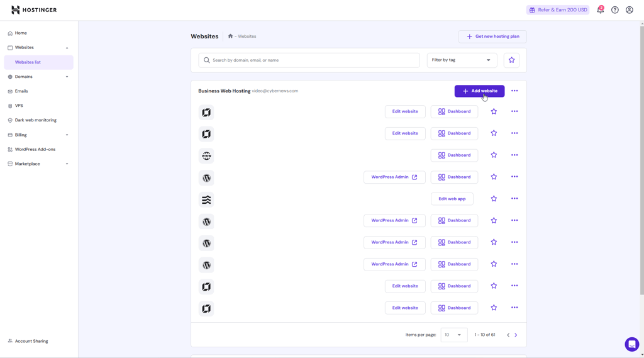Click the page vertical scrollbar
644x358 pixels.
(x=642, y=160)
